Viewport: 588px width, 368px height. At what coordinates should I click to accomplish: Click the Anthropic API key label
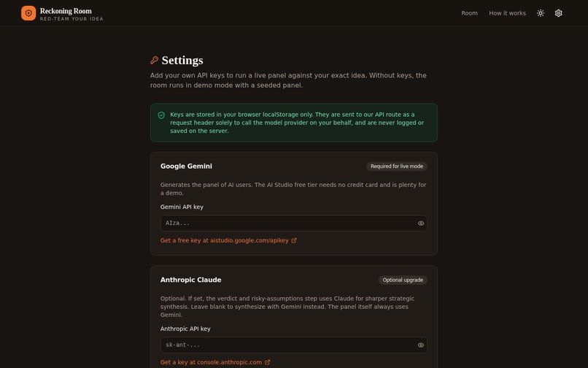pyautogui.click(x=185, y=329)
